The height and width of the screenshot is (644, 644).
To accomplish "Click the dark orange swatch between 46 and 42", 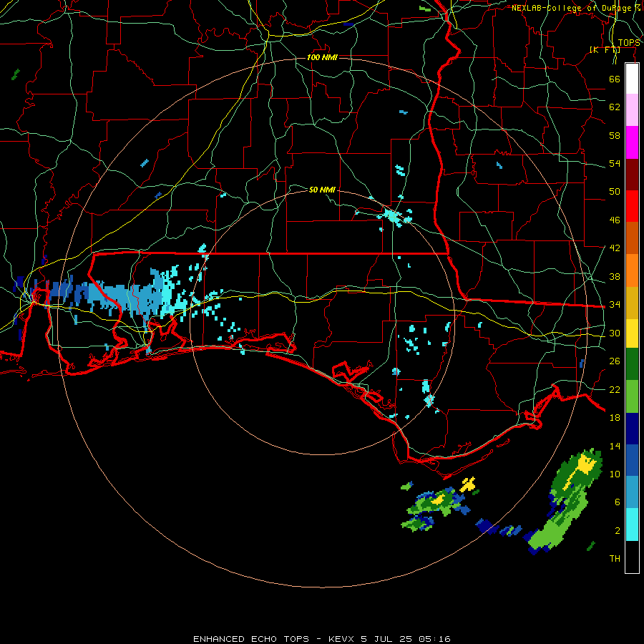I will (x=632, y=238).
